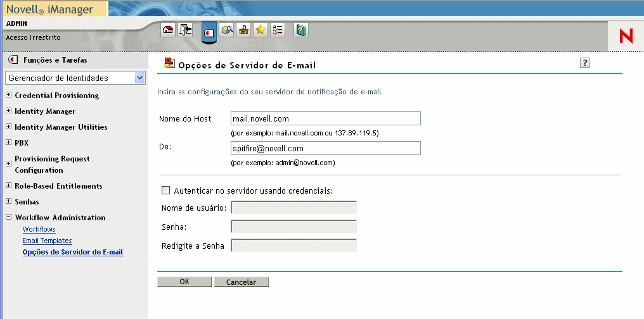Select Opções de Servidor de E-mail link
Image resolution: width=644 pixels, height=319 pixels.
tap(73, 252)
